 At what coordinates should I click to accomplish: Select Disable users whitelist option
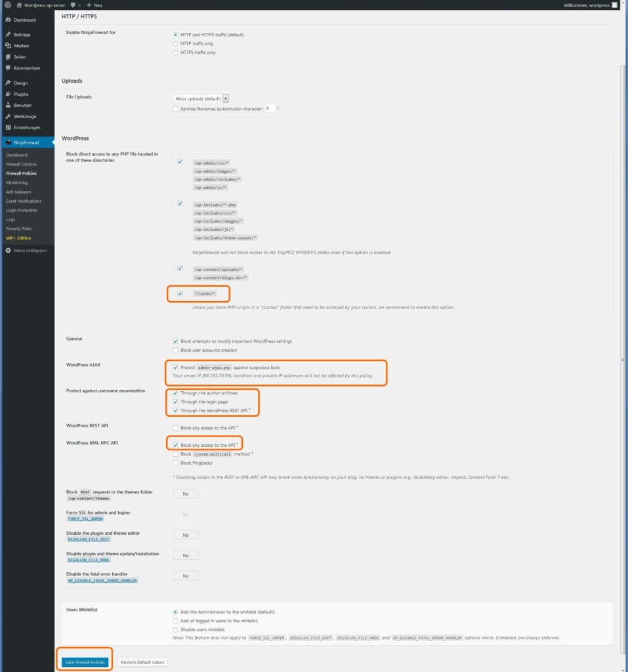tap(175, 629)
